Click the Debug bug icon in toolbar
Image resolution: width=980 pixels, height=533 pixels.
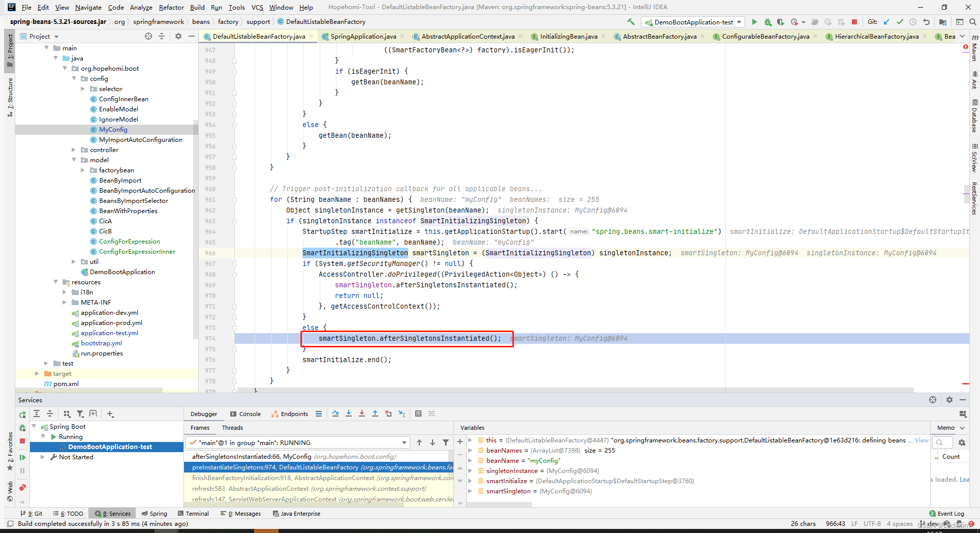[x=768, y=22]
